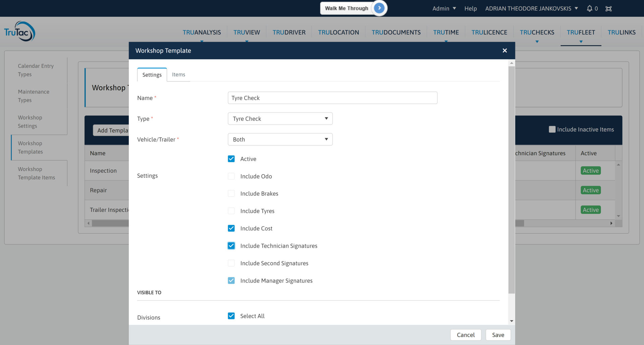
Task: Switch to the Items tab
Action: (x=178, y=74)
